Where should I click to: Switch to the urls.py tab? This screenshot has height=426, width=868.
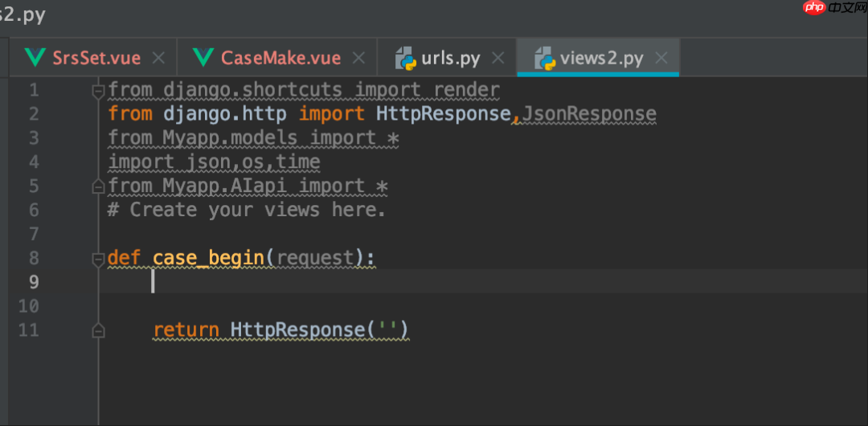(x=450, y=58)
